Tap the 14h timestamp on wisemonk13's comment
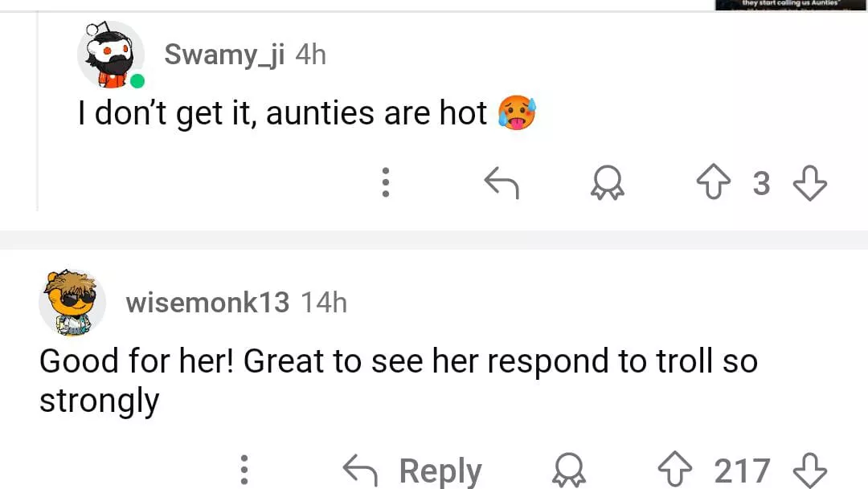868x489 pixels. click(324, 302)
